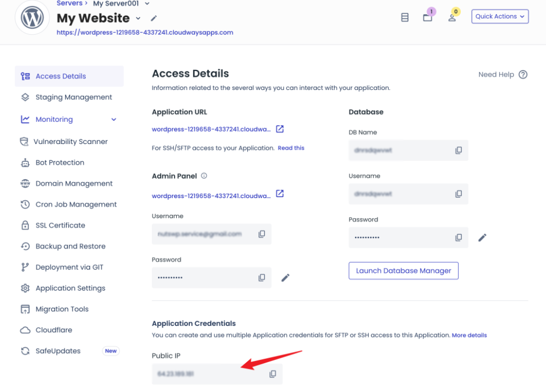Expand the Monitoring submenu
546x392 pixels.
[x=114, y=120]
